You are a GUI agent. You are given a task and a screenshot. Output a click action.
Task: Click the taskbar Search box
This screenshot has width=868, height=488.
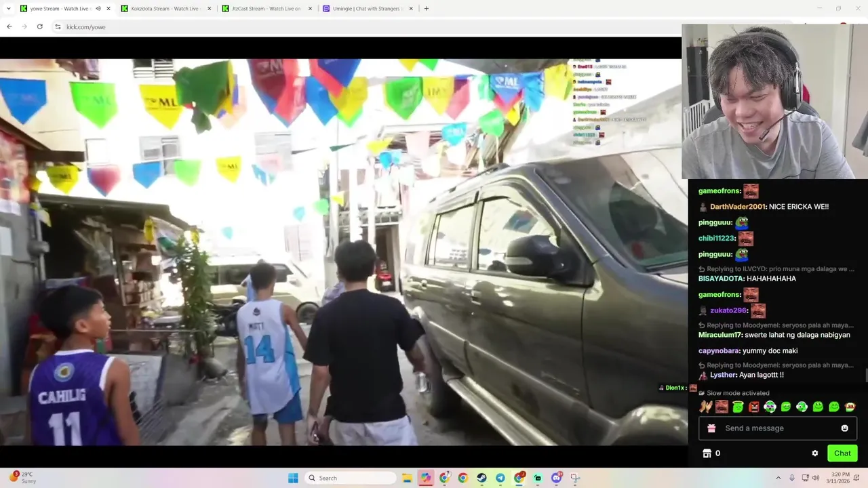[x=350, y=478]
